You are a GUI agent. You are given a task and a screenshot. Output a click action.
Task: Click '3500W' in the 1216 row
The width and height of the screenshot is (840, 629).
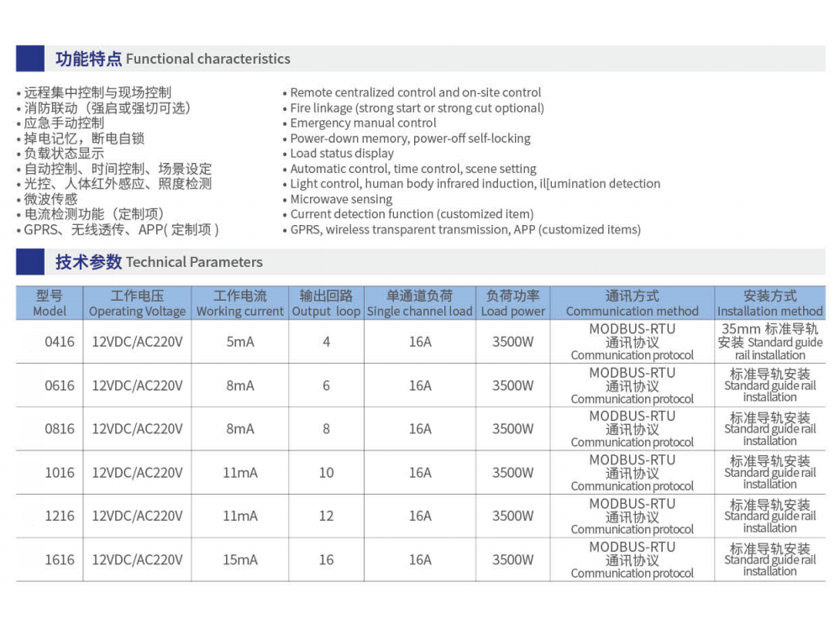(x=512, y=516)
